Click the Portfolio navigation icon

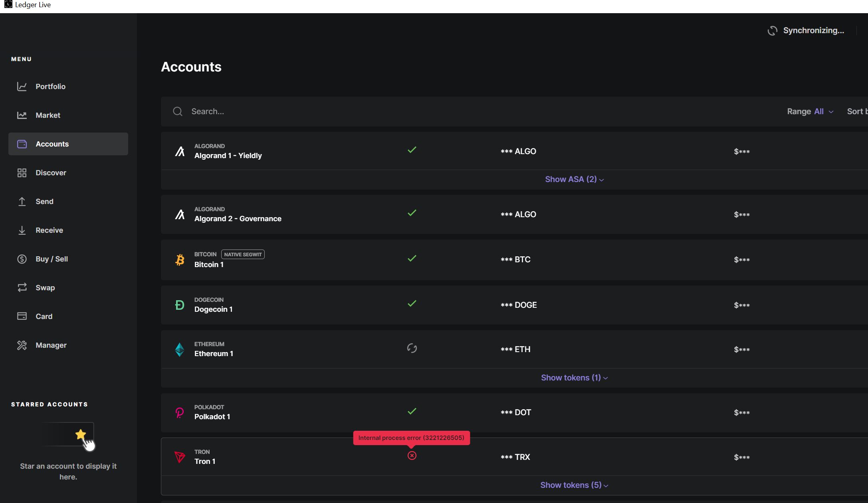[x=22, y=86]
